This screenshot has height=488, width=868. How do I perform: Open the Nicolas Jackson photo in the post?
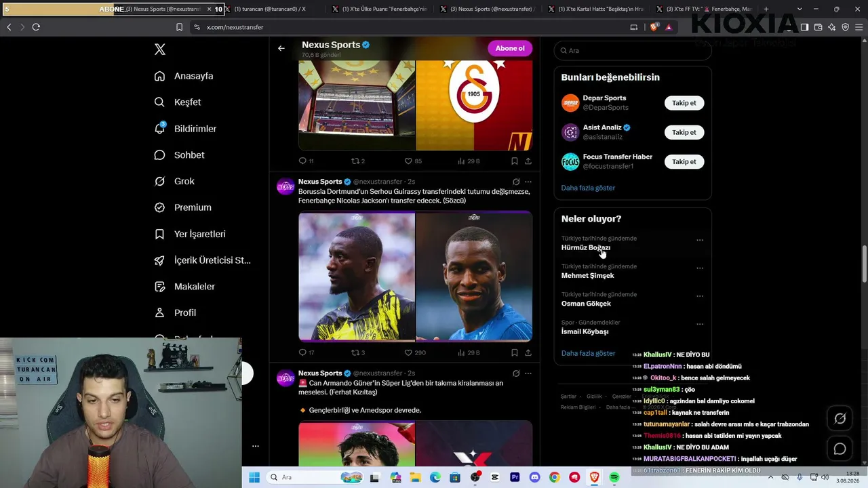tap(474, 277)
